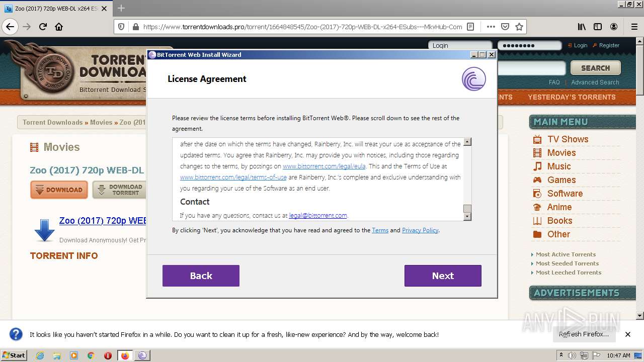Open the Windows Start menu
The width and height of the screenshot is (644, 362).
14,355
